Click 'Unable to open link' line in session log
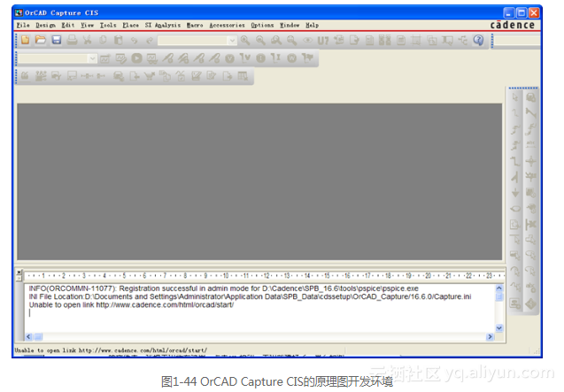The height and width of the screenshot is (392, 564). (131, 305)
